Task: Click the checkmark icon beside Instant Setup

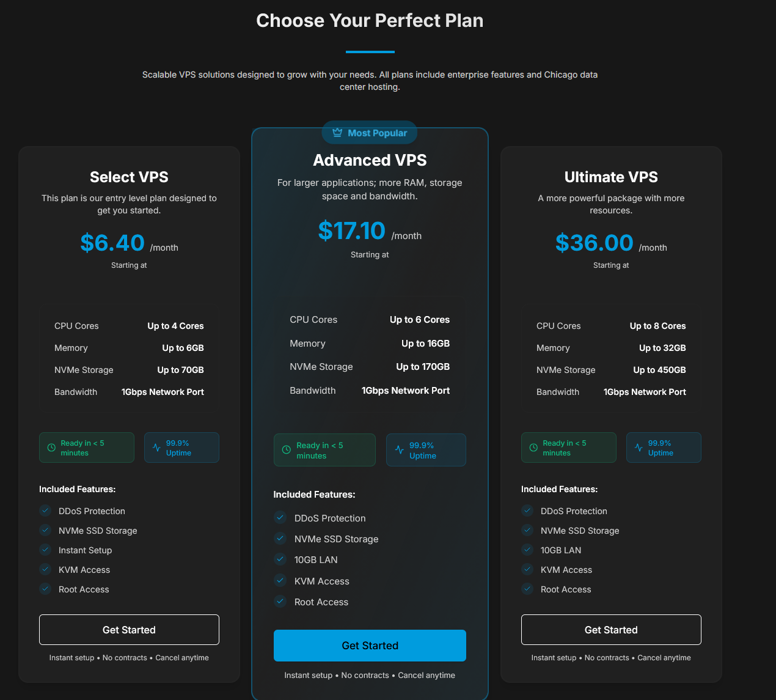Action: [x=45, y=550]
